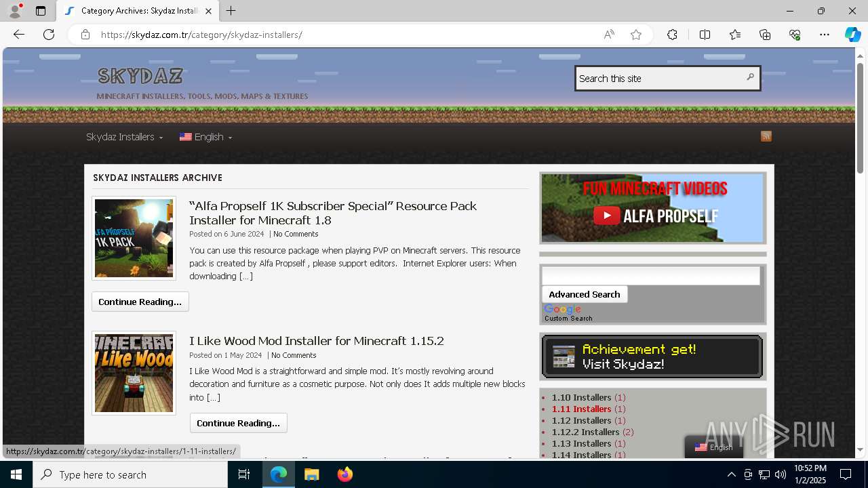Open a new browser tab

coord(231,11)
